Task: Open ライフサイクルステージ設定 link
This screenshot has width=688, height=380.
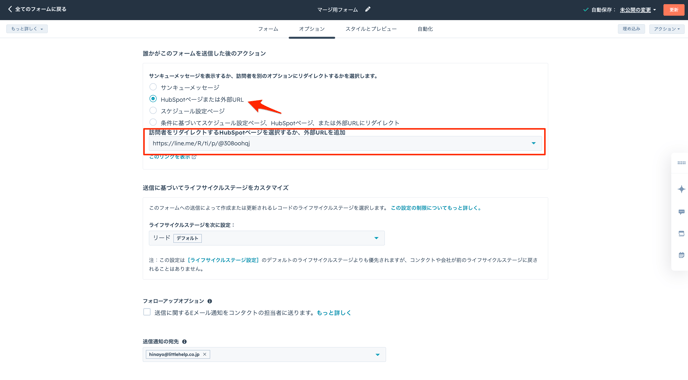Action: 223,260
